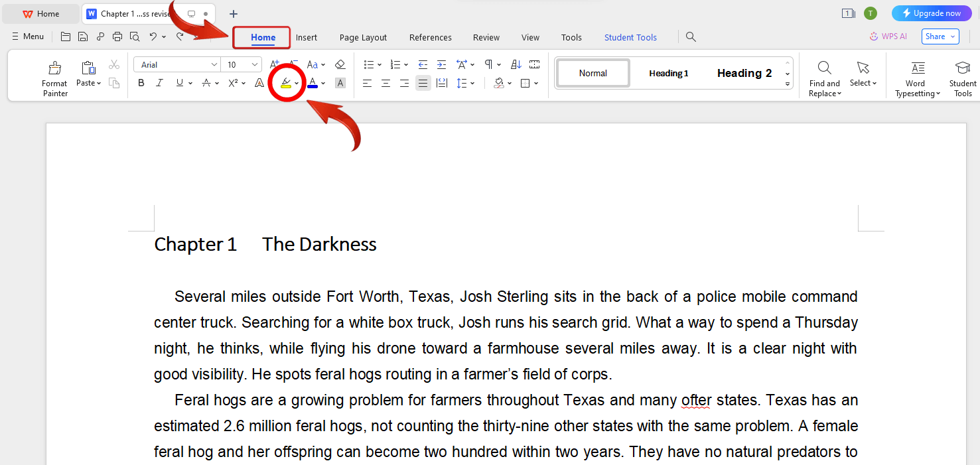Click the Print icon in quick toolbar
This screenshot has width=980, height=465.
point(117,36)
